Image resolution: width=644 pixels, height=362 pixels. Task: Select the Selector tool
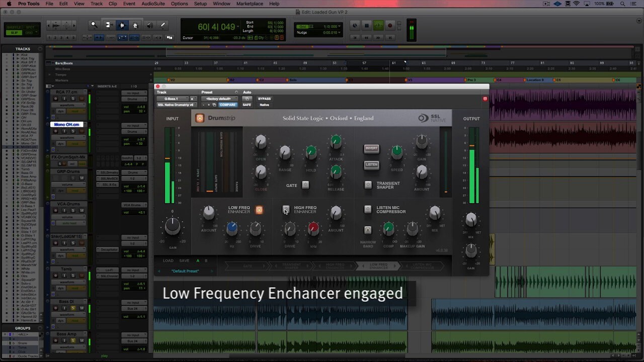121,25
